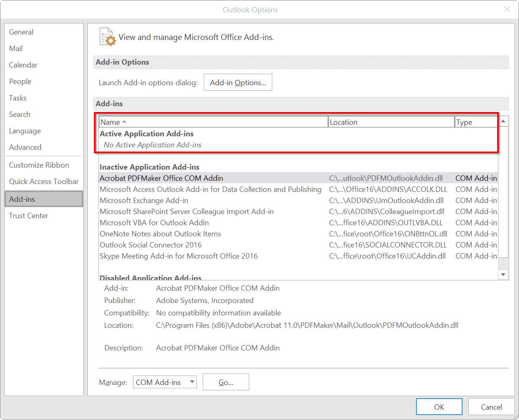
Task: Click the OUTLVBA.DLL location cell
Action: tap(386, 223)
